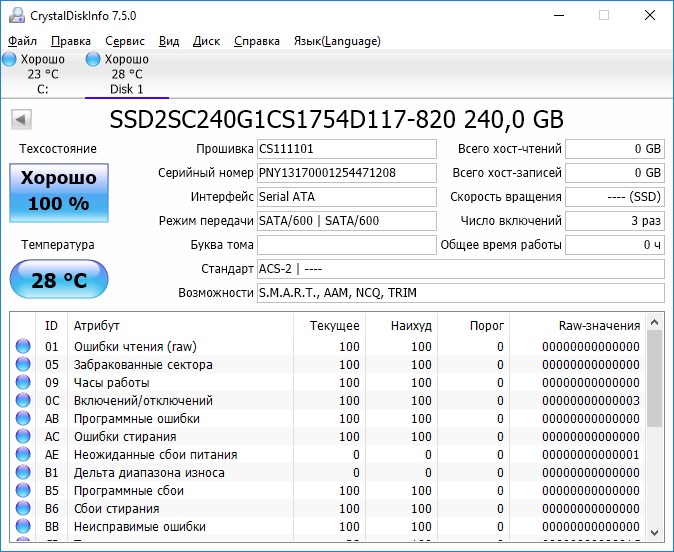Click the Прошивка field CS111101

coord(347,149)
